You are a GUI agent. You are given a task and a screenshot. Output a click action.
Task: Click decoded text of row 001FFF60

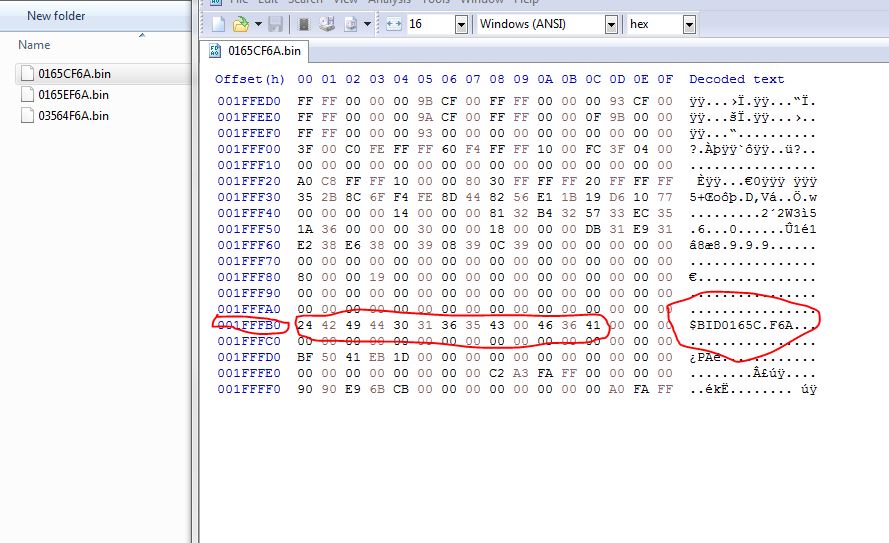[x=753, y=245]
